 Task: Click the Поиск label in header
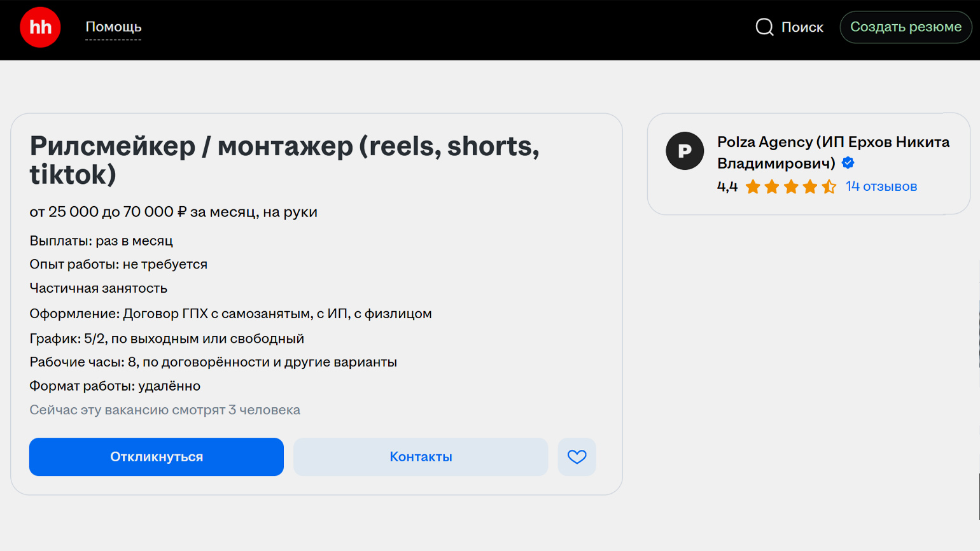(x=802, y=27)
